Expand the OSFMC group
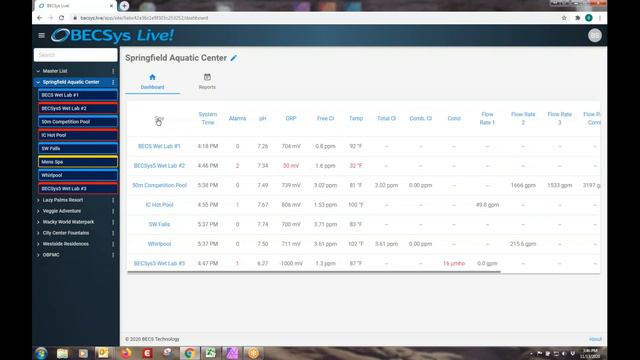The image size is (640, 360). [38, 255]
